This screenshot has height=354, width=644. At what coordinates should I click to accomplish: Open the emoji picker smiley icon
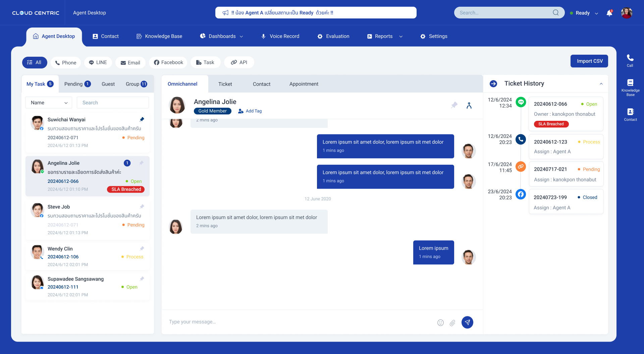pyautogui.click(x=441, y=322)
